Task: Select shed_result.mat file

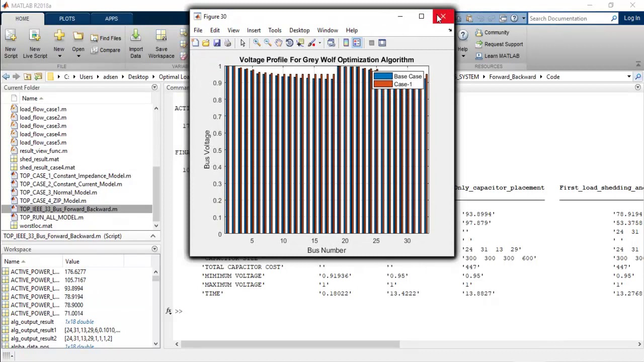Action: 39,159
